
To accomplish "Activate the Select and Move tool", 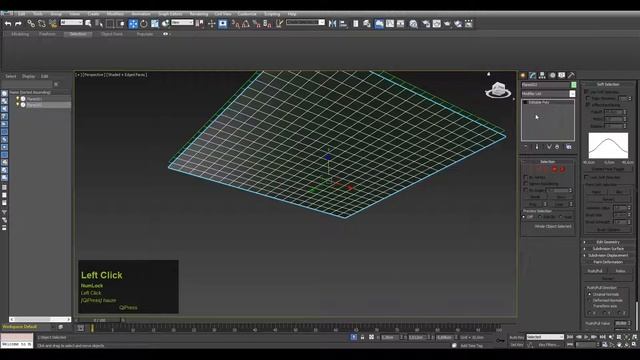I will 133,24.
